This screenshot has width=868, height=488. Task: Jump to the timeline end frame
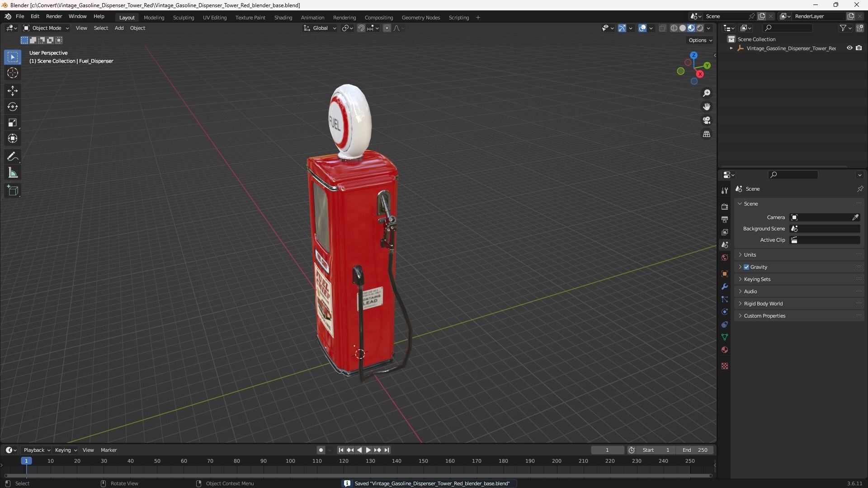pyautogui.click(x=387, y=450)
